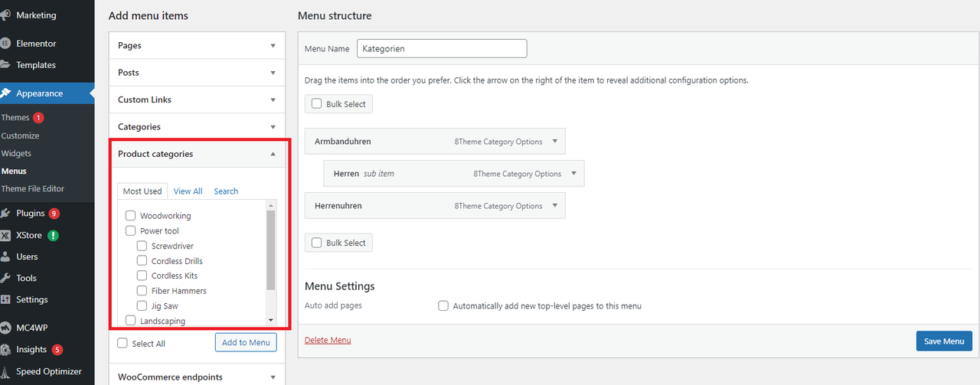Open Users via its person icon
Screen dimensions: 980x385
(x=5, y=256)
